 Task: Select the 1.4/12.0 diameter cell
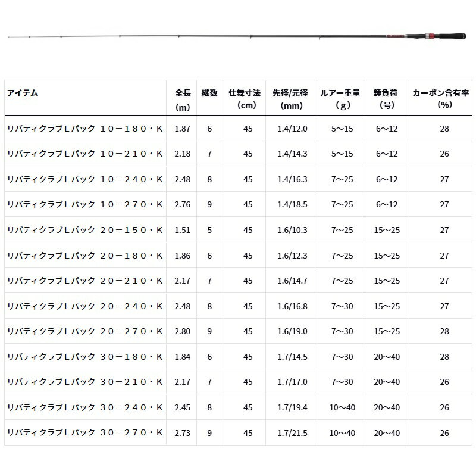pos(293,128)
